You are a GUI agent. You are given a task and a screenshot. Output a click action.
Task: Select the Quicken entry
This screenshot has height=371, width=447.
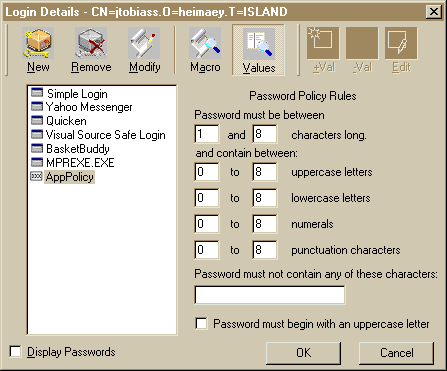pos(66,121)
